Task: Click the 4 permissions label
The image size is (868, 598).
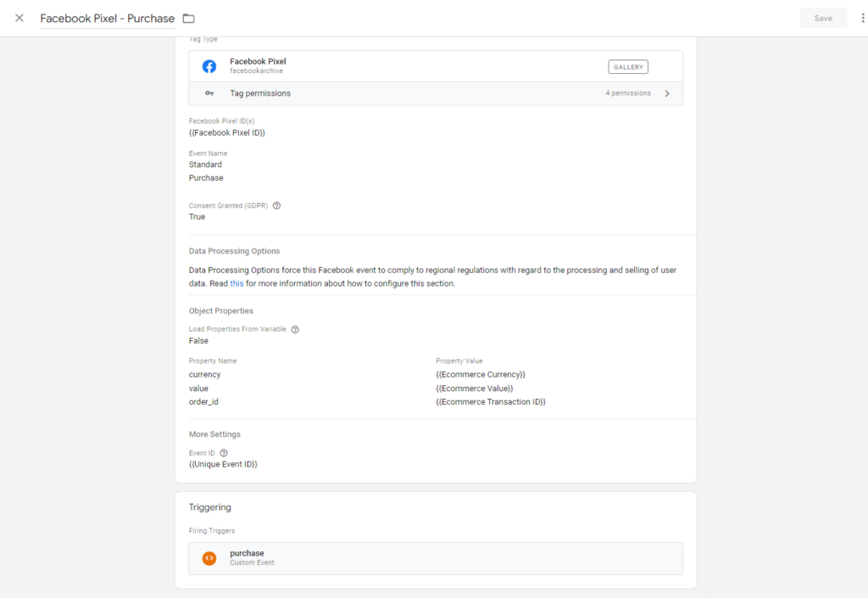Action: tap(628, 93)
